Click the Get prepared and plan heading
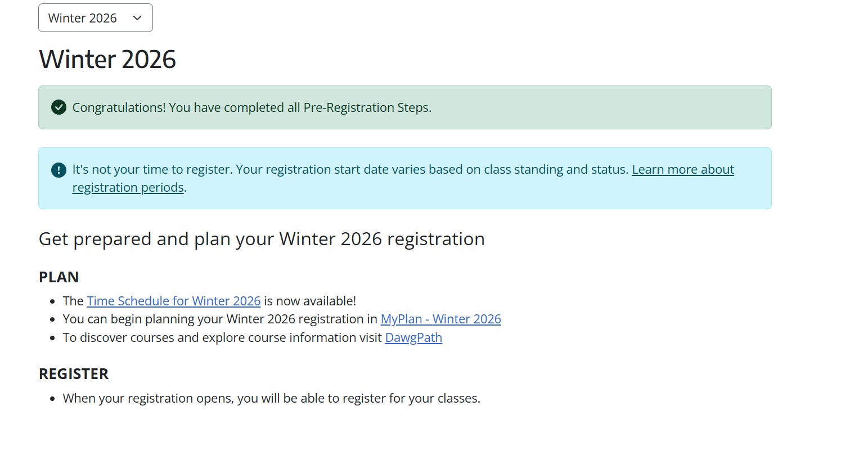Viewport: 868px width, 451px height. [x=262, y=238]
